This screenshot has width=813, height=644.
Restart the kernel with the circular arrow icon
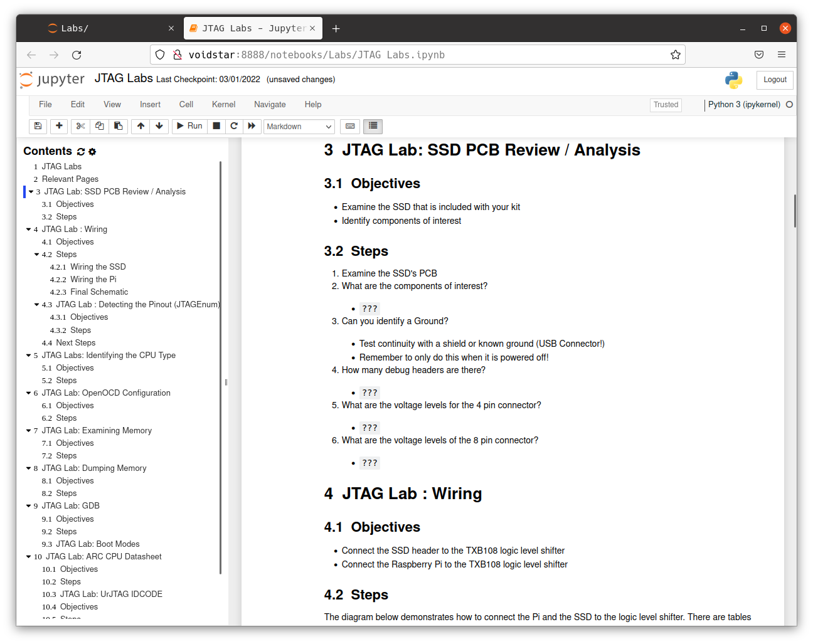tap(234, 126)
